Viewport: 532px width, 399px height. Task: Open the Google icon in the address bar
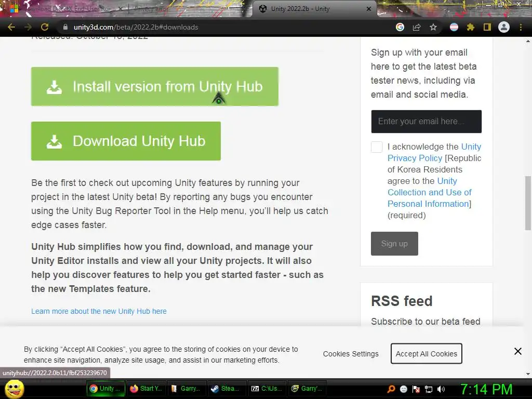click(x=400, y=27)
